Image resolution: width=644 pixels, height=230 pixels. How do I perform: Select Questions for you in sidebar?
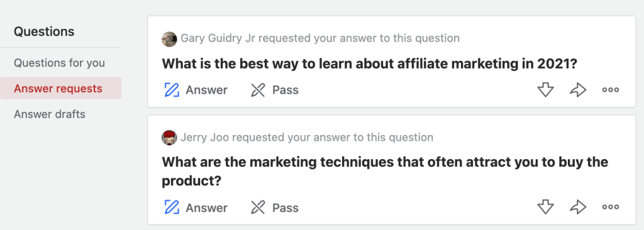pos(60,63)
